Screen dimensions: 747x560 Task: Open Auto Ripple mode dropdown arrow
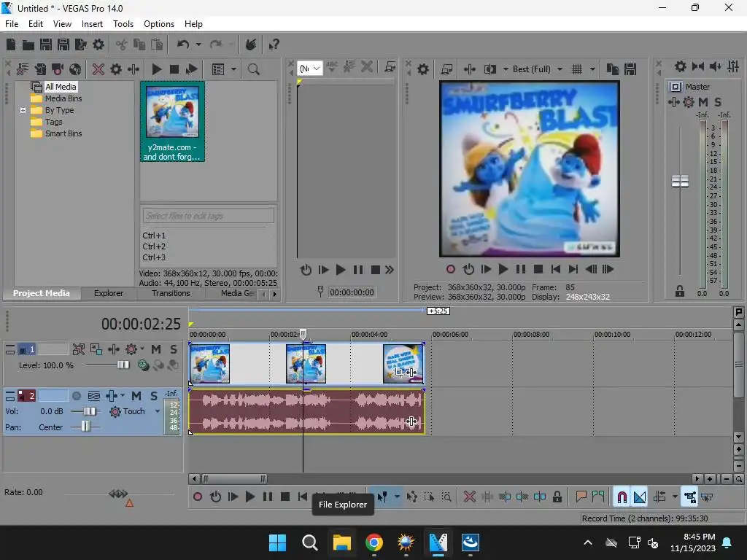point(675,497)
